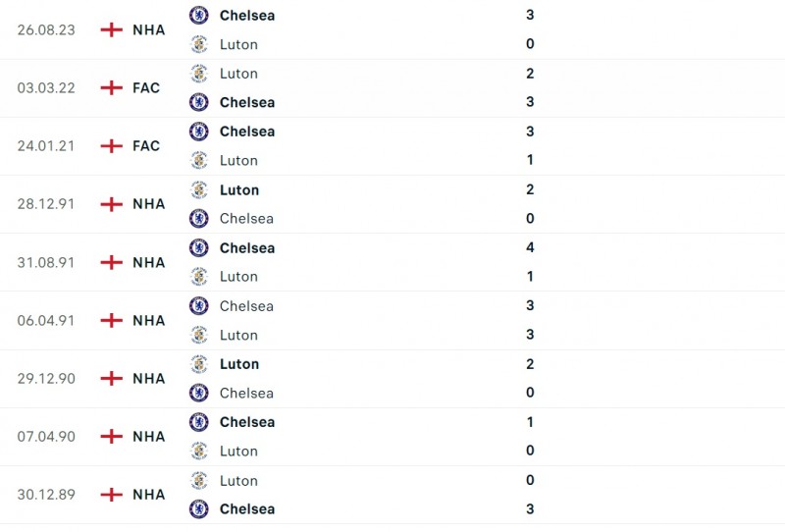Image resolution: width=785 pixels, height=532 pixels.
Task: Click Chelsea crest in the 26.08.23 match
Action: pos(199,15)
